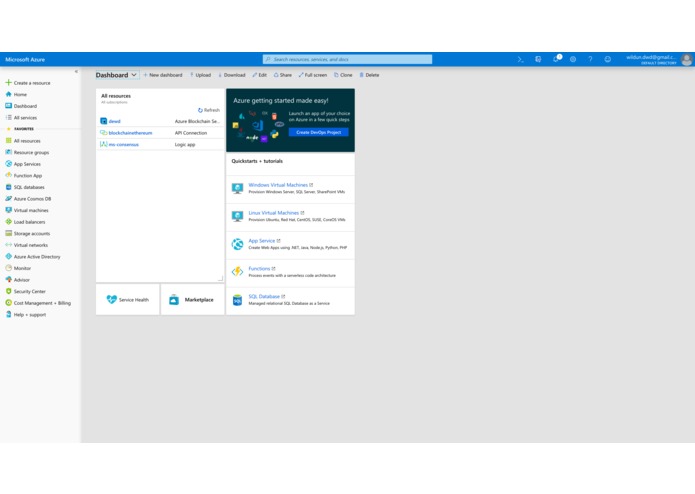Click Upload in the dashboard toolbar
The height and width of the screenshot is (494, 695).
tap(201, 75)
